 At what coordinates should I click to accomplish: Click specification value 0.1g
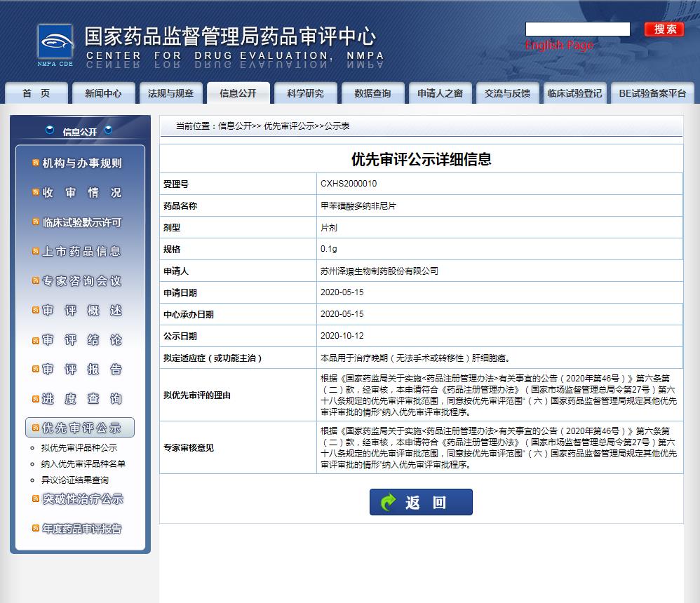pyautogui.click(x=328, y=249)
